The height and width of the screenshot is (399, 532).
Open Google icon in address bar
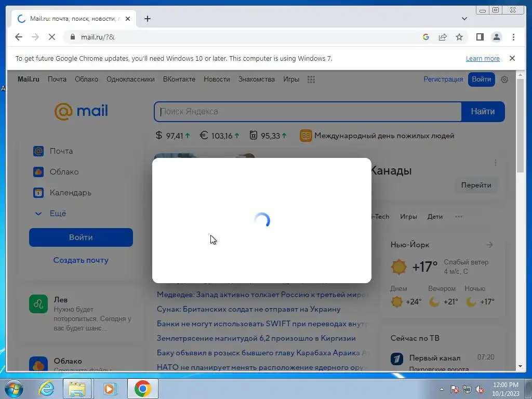[426, 37]
